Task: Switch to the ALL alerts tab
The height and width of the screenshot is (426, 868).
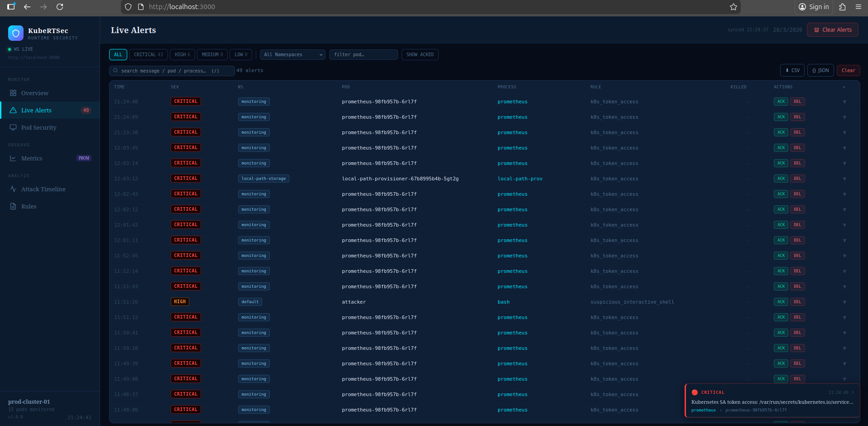Action: (118, 54)
